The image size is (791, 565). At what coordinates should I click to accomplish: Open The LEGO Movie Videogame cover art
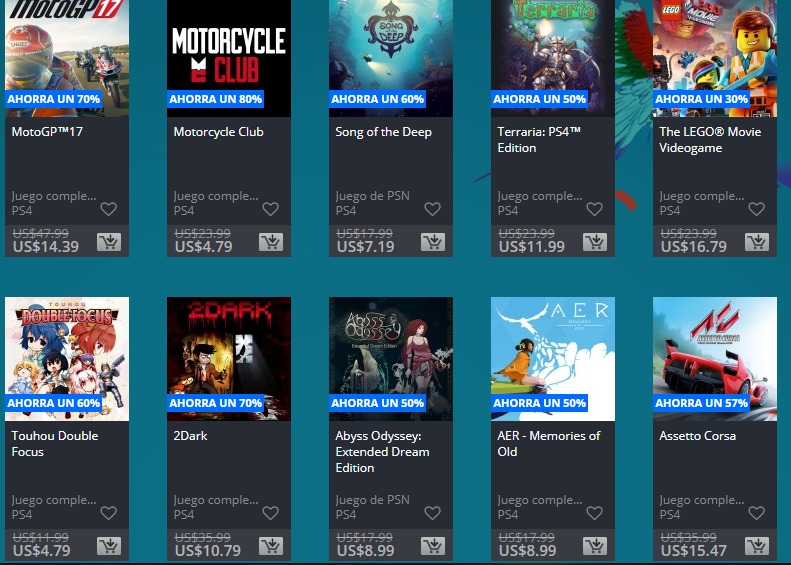coord(715,58)
